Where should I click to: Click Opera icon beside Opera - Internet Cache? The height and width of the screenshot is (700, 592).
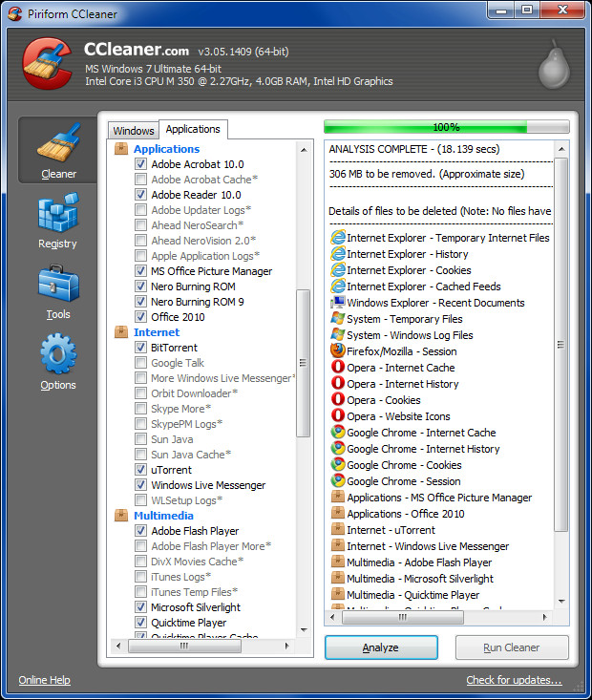tap(338, 367)
